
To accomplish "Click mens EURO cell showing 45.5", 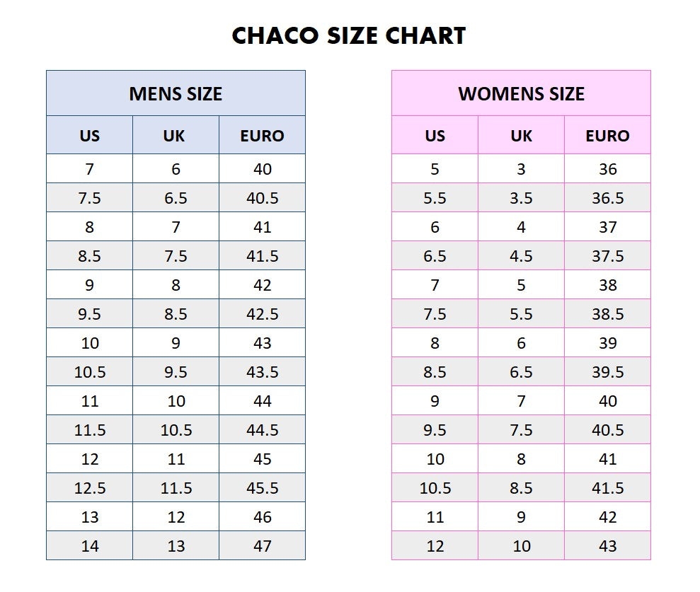I will (x=262, y=488).
